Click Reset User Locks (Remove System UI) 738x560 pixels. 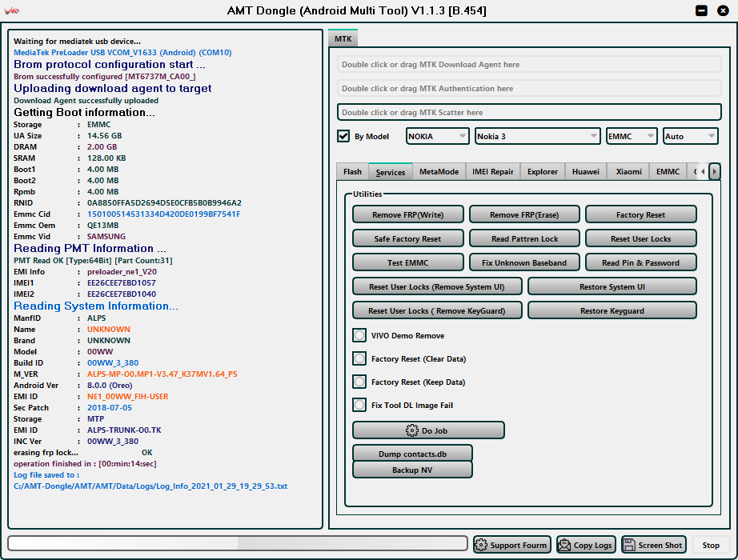tap(437, 286)
